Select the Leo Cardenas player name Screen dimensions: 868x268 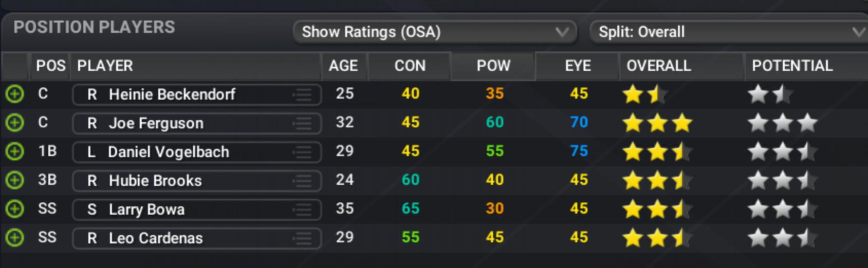(x=156, y=239)
